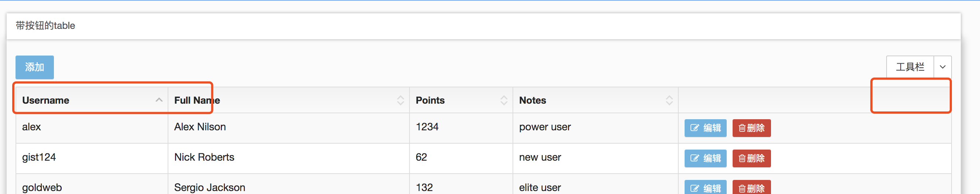Image resolution: width=980 pixels, height=194 pixels.
Task: Click the gist124 username cell
Action: 39,157
